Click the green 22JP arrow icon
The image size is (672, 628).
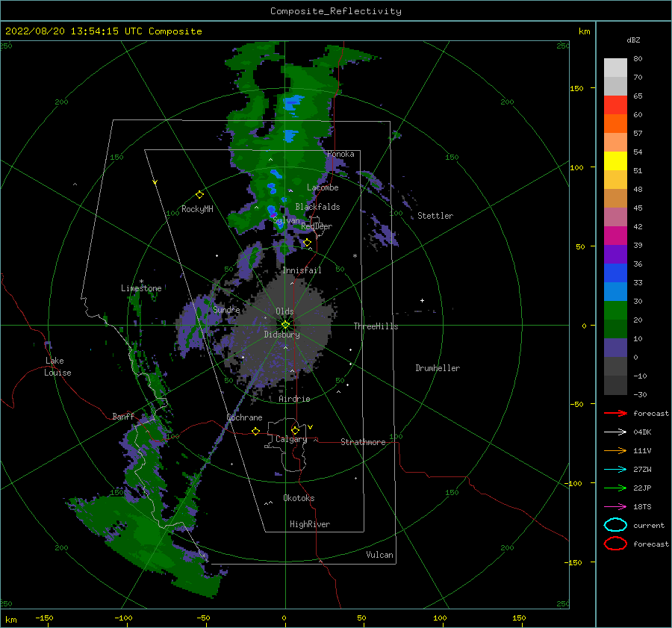(x=615, y=488)
